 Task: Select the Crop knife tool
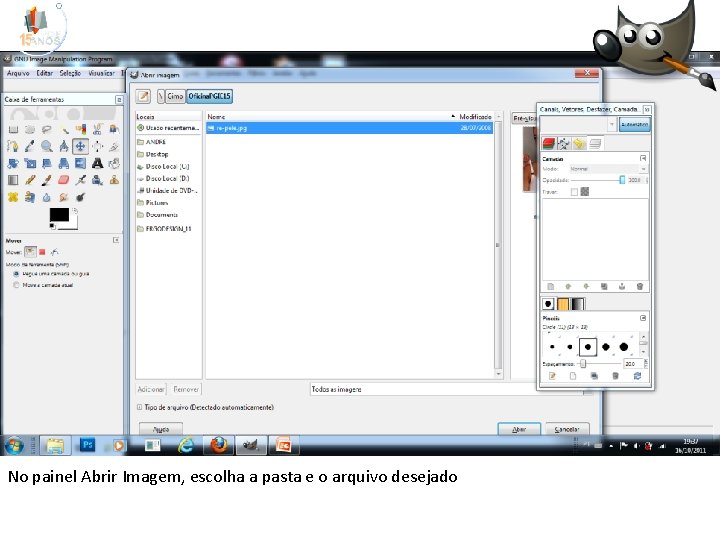click(x=114, y=146)
